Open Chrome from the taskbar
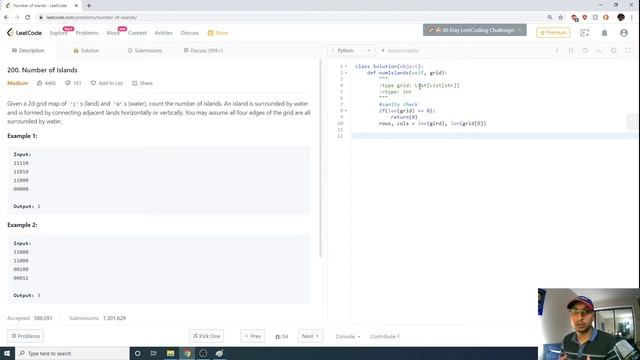This screenshot has height=360, width=640. [187, 353]
